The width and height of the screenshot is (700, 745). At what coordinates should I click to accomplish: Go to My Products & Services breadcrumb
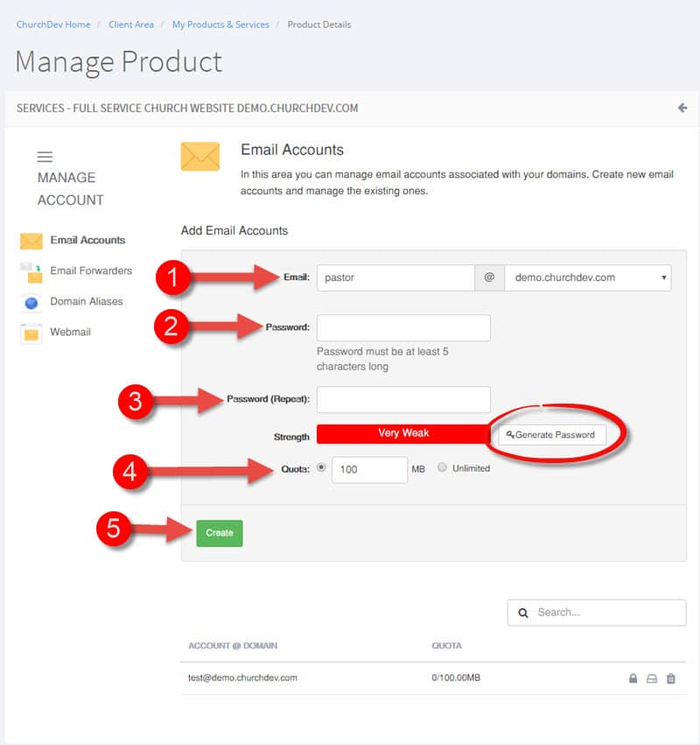[220, 25]
